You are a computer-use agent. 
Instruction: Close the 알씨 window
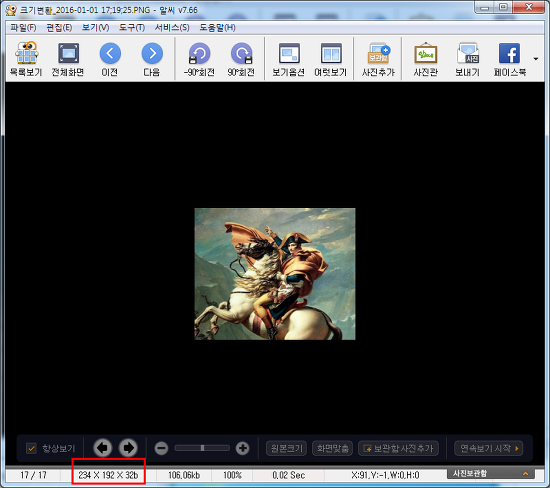click(x=529, y=7)
